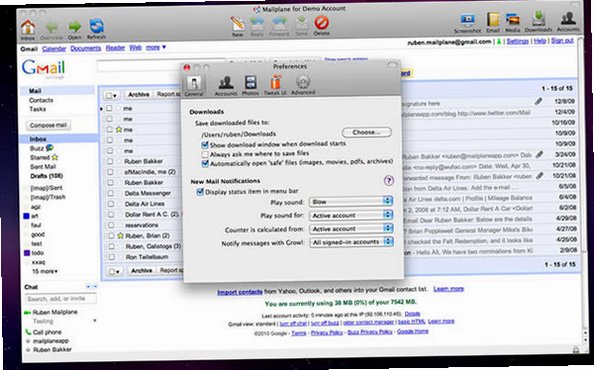The width and height of the screenshot is (594, 370).
Task: Open the top select-all checkbox dropdown
Action: pos(111,95)
